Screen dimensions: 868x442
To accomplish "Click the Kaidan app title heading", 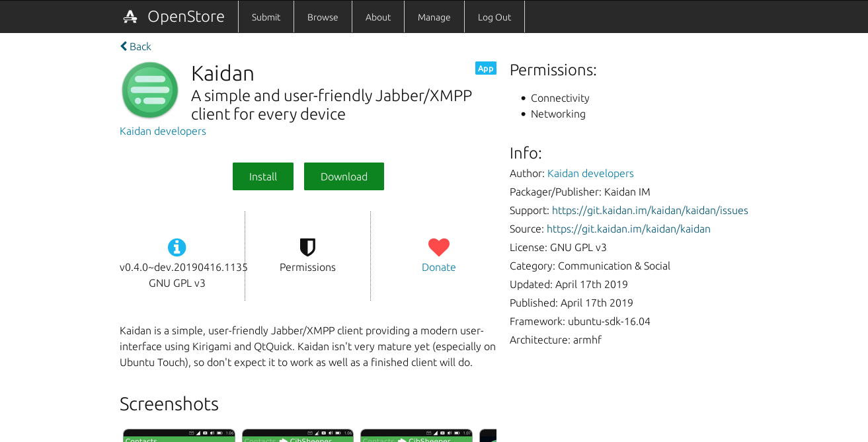I will click(223, 73).
